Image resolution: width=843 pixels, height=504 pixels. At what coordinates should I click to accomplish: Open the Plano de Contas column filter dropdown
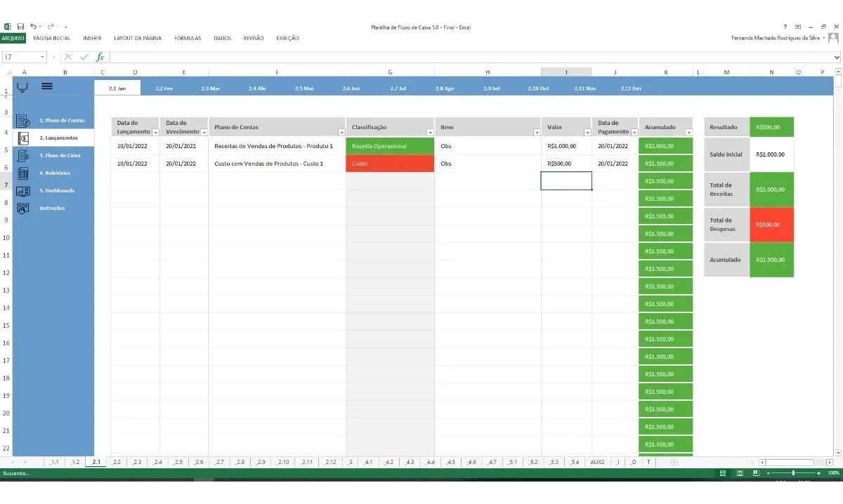pyautogui.click(x=341, y=133)
